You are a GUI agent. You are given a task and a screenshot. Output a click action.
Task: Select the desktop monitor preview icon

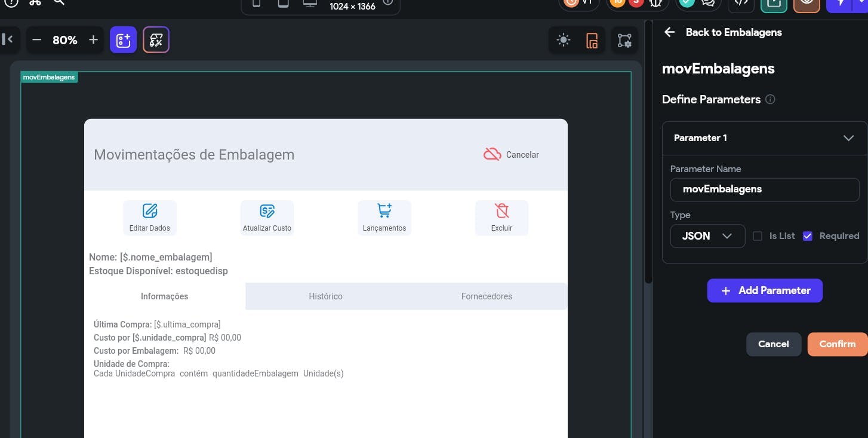pyautogui.click(x=310, y=3)
